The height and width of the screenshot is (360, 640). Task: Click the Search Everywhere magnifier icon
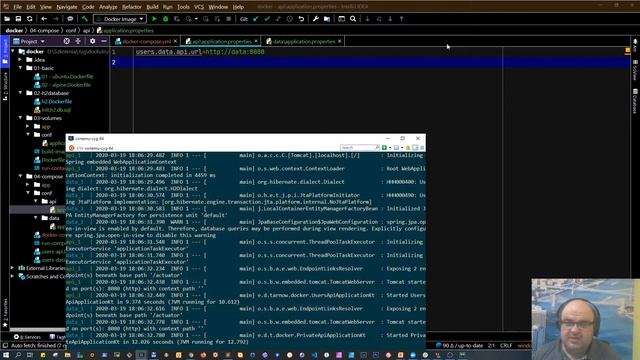[353, 19]
